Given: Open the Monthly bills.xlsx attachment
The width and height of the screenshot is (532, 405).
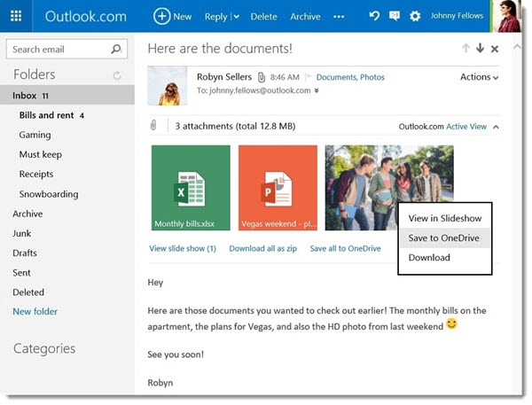Looking at the screenshot, I should tap(191, 188).
